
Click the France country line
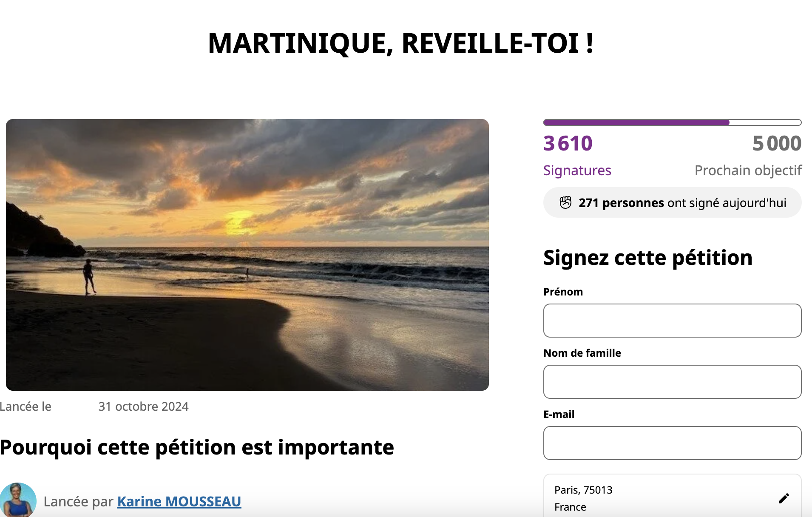click(570, 507)
